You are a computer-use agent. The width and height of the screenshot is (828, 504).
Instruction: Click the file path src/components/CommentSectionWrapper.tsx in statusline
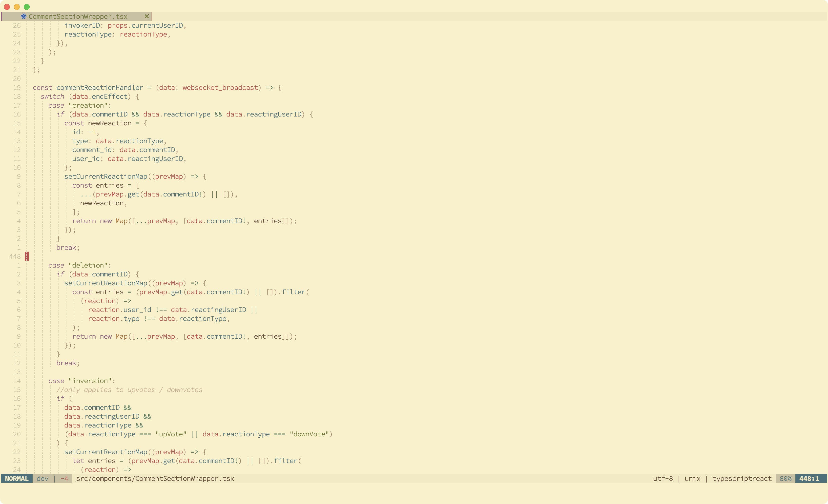(x=155, y=479)
